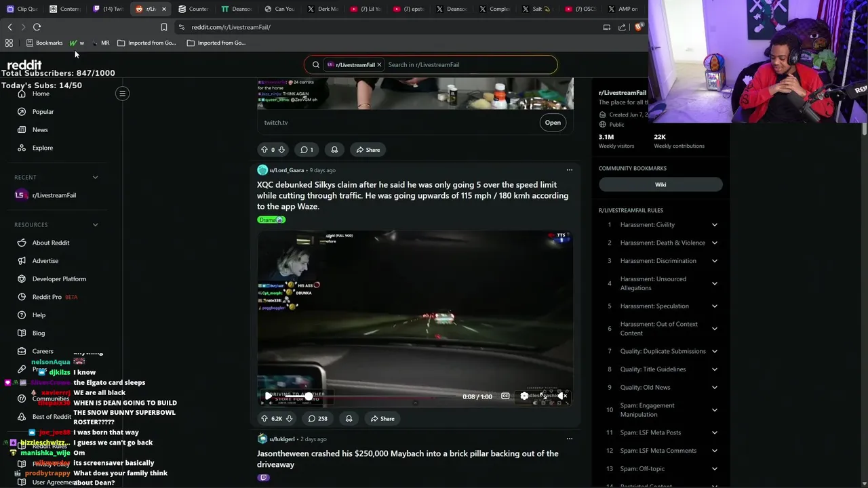Viewport: 868px width, 488px height.
Task: Open browser share icon in address bar
Action: tap(622, 27)
